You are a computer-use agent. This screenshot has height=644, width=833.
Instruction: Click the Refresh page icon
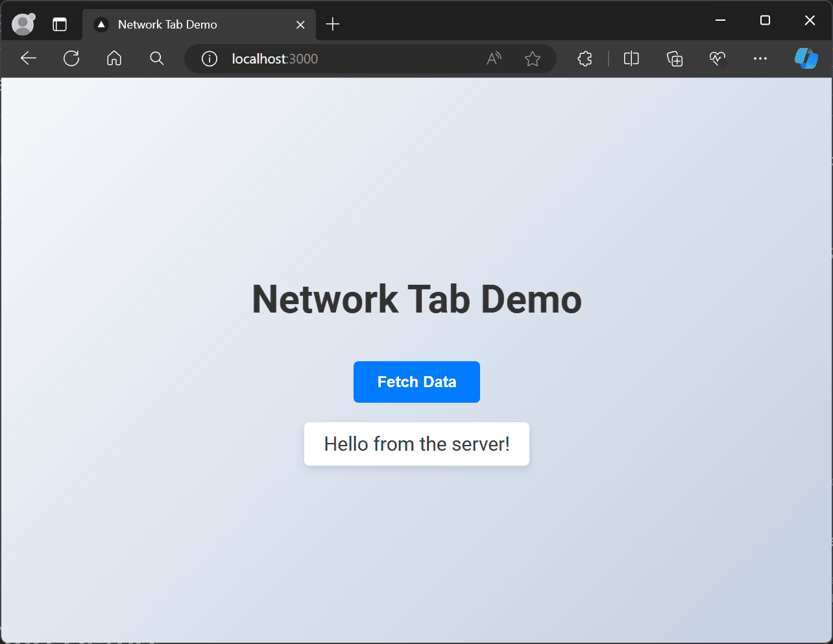pos(71,58)
